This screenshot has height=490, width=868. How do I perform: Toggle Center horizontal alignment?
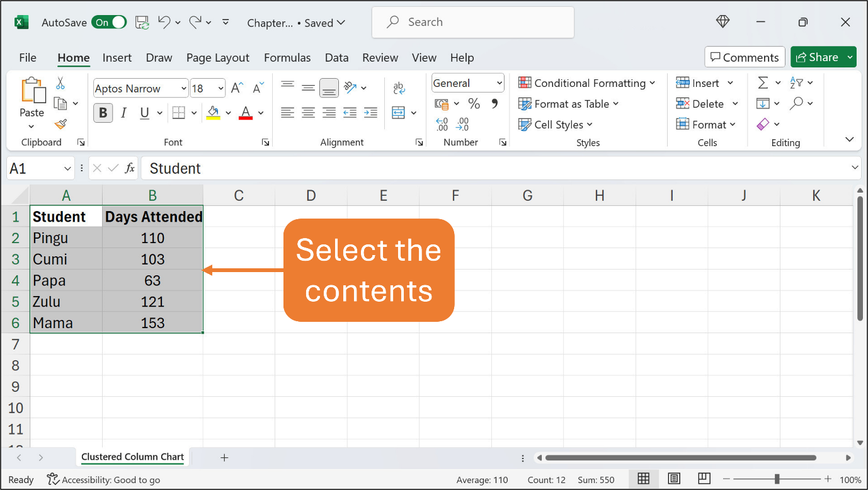point(308,113)
